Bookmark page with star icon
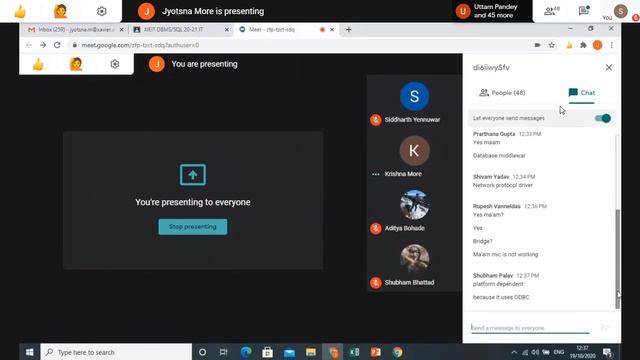640x360 pixels. [552, 45]
